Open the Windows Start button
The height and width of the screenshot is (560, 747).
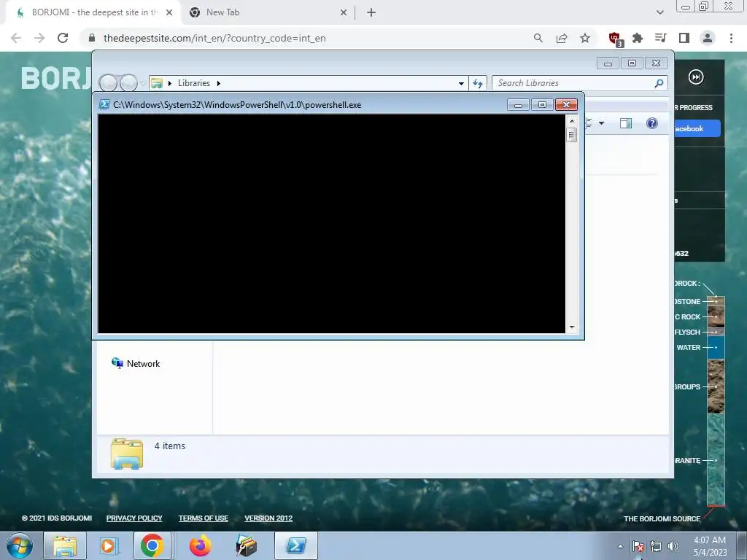[x=19, y=545]
